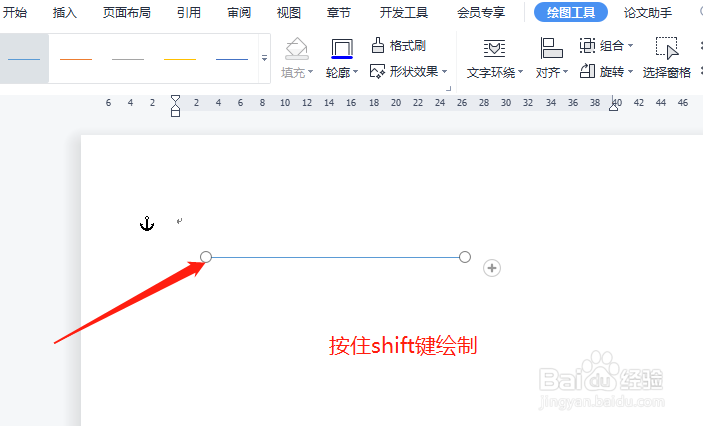The width and height of the screenshot is (703, 426).
Task: Select the drawn blue horizontal line
Action: [x=335, y=257]
